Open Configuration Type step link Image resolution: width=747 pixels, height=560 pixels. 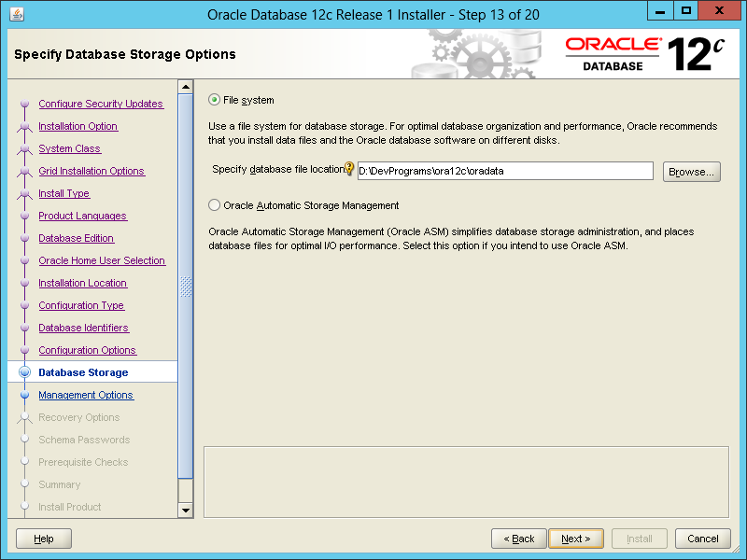pos(81,305)
